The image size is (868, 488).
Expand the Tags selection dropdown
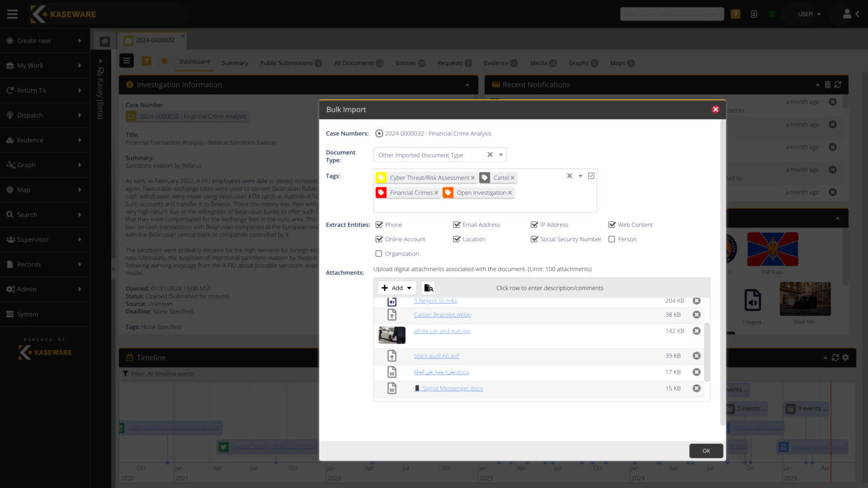pyautogui.click(x=580, y=176)
